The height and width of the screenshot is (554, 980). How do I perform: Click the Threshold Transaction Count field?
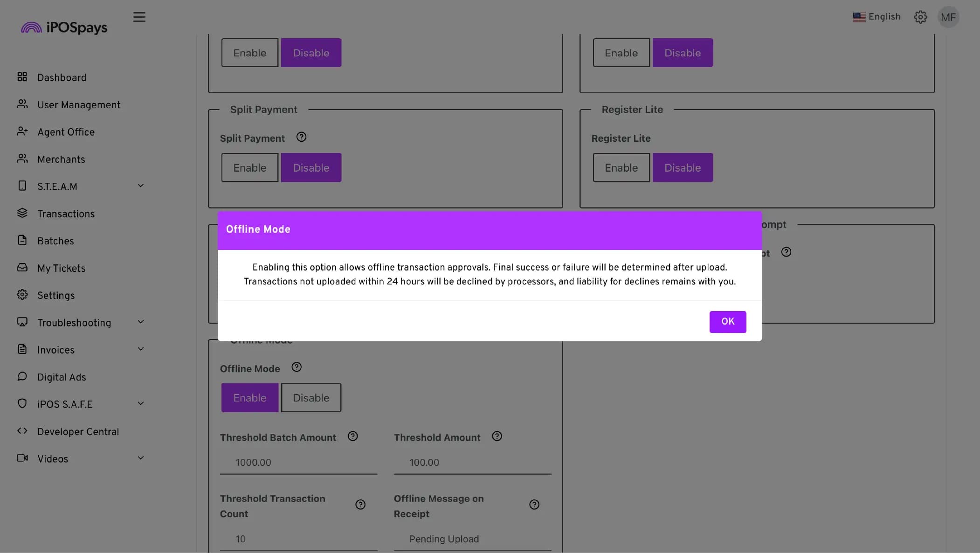click(x=298, y=539)
